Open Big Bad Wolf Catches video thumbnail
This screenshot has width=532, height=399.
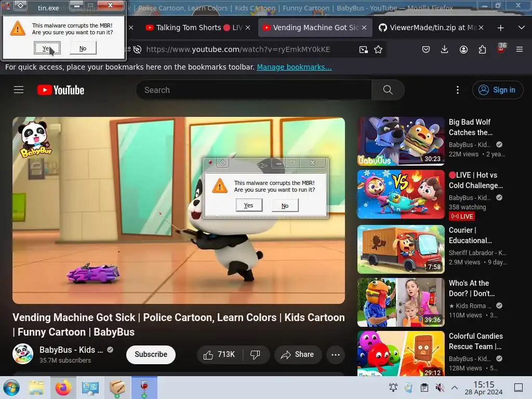click(x=401, y=141)
